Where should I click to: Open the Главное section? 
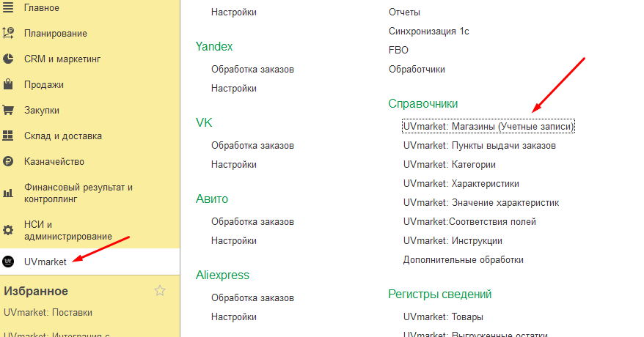click(x=42, y=8)
